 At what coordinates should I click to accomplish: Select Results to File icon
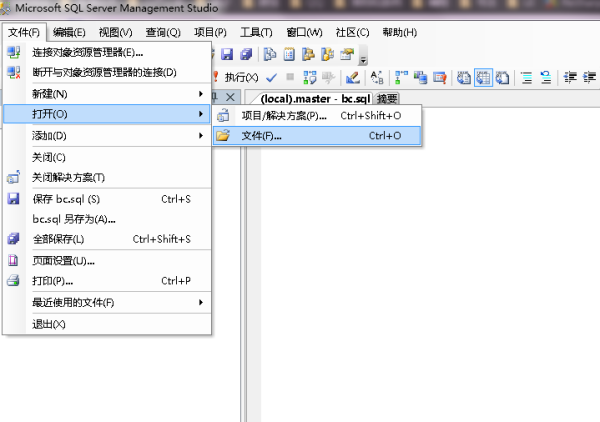click(x=502, y=78)
